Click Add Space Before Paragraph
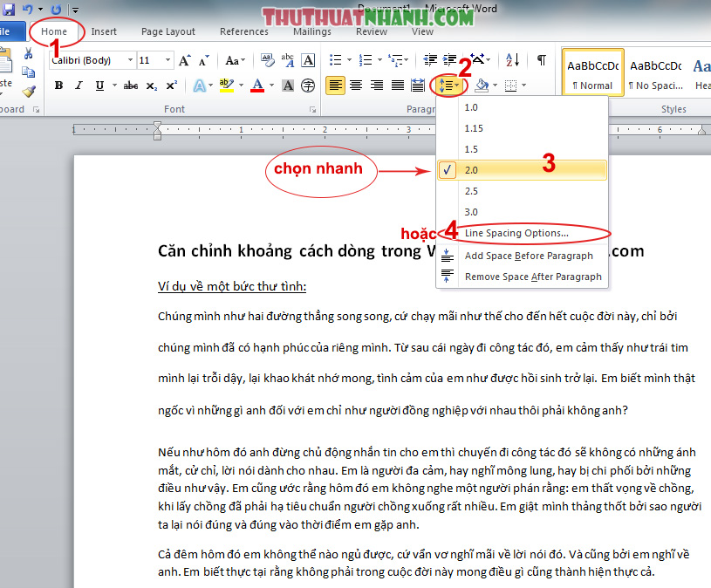The image size is (711, 588). point(522,256)
